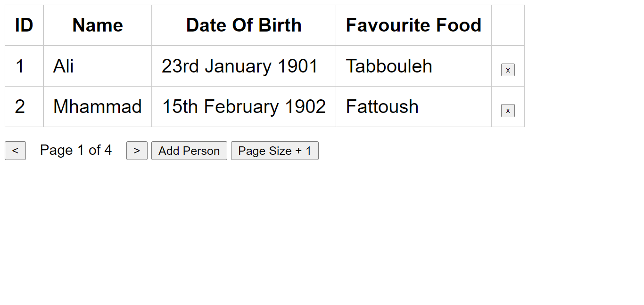The width and height of the screenshot is (644, 305).
Task: Click the Date Of Birth header
Action: pyautogui.click(x=244, y=25)
